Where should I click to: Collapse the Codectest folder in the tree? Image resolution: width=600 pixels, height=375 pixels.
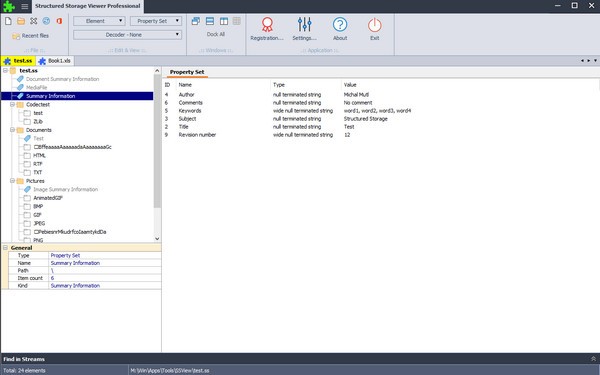tap(13, 104)
